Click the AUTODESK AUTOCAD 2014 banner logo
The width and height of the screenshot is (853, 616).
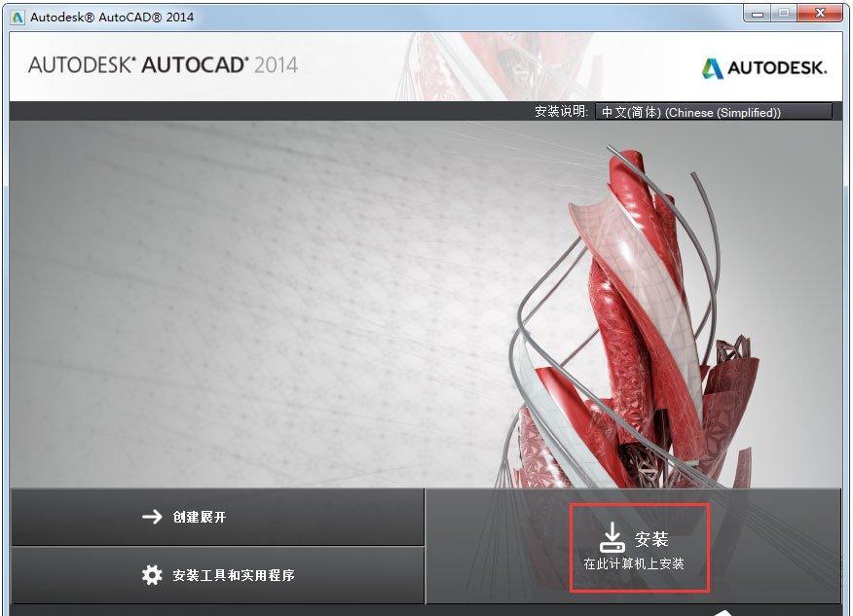162,64
